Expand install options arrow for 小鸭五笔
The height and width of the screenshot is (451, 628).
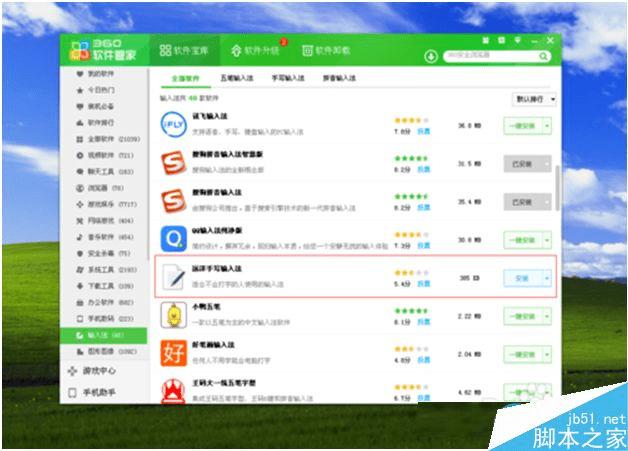coord(547,316)
